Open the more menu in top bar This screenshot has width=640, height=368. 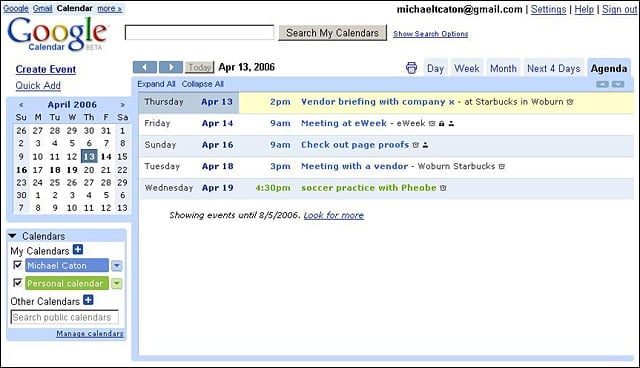click(109, 9)
